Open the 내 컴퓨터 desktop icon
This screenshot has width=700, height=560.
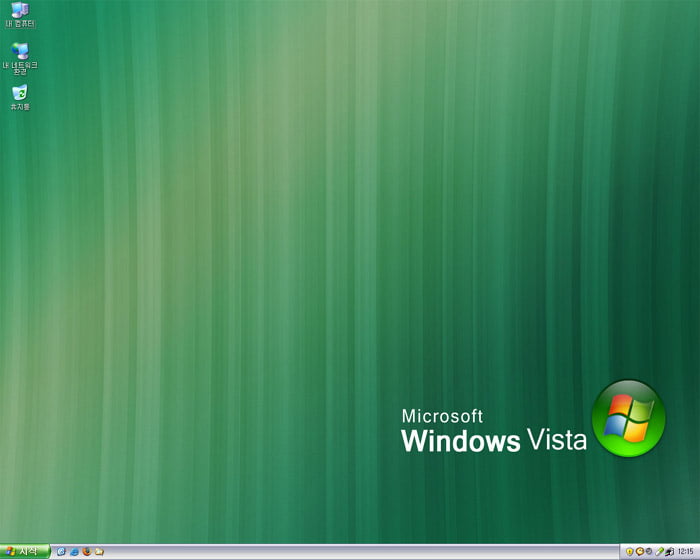[x=20, y=10]
